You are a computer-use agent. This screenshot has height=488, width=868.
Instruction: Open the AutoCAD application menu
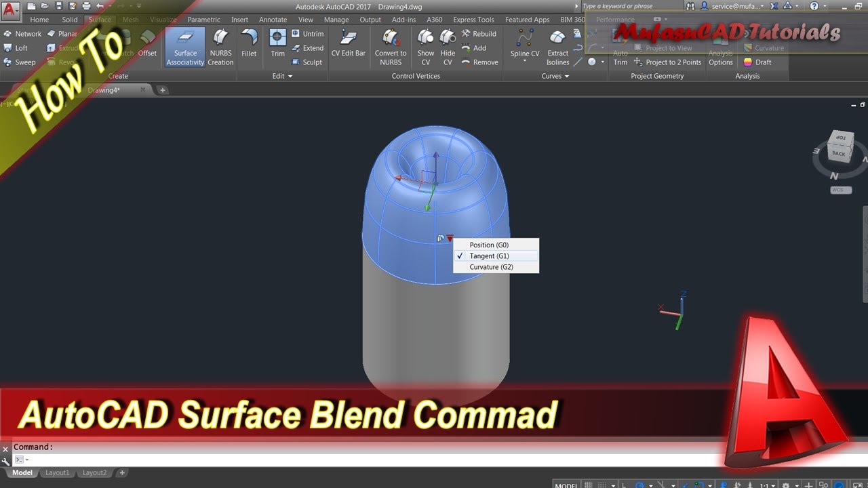pos(10,10)
